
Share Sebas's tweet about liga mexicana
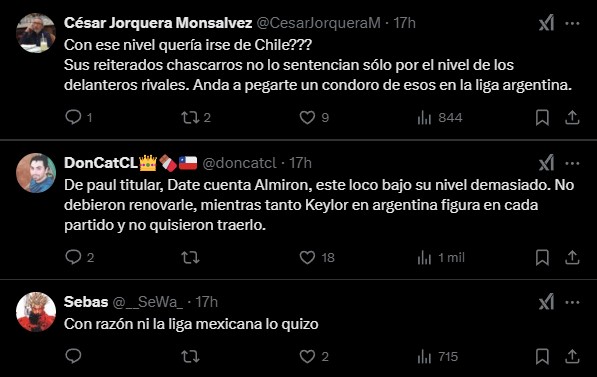[572, 356]
